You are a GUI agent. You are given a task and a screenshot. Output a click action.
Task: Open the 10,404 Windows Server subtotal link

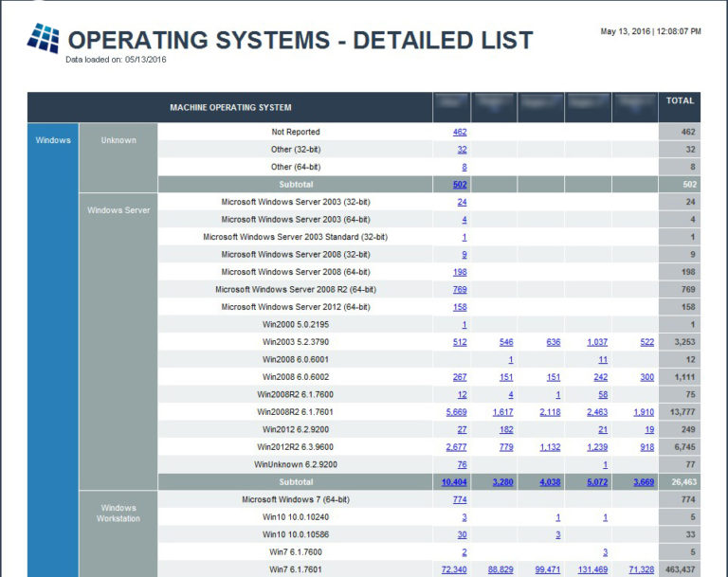pos(454,482)
